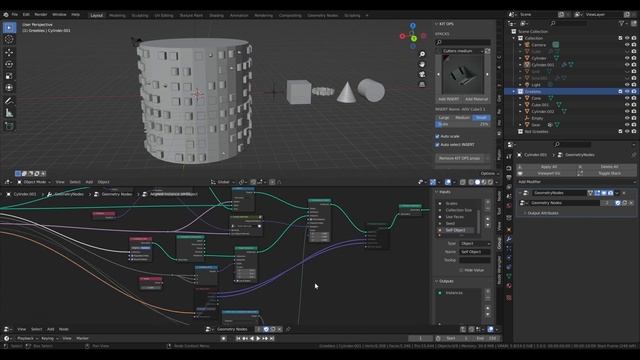
Task: Click the Add Material button
Action: point(476,99)
